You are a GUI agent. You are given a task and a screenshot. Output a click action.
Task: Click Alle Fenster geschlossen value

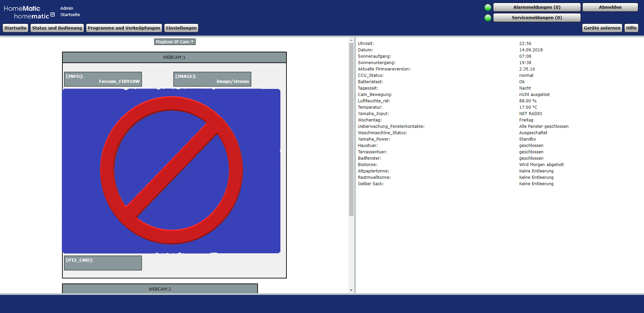point(544,126)
